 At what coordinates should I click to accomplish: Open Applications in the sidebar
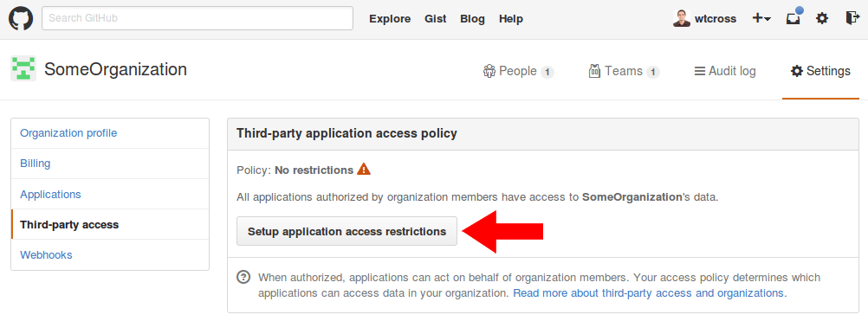[110, 195]
